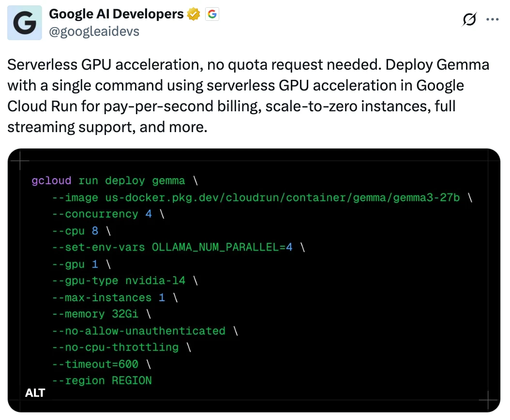The image size is (510, 420).
Task: Click the Google AI Developers display name
Action: 116,14
